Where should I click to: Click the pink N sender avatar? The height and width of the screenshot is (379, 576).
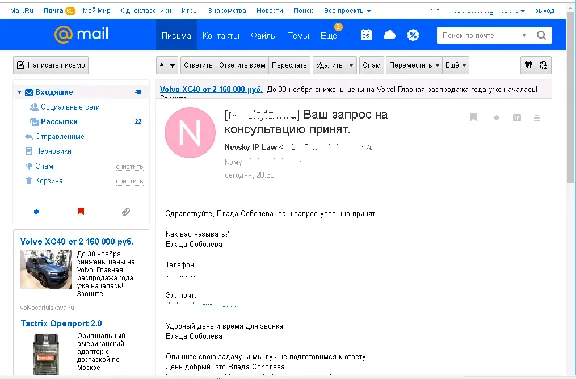pos(190,133)
